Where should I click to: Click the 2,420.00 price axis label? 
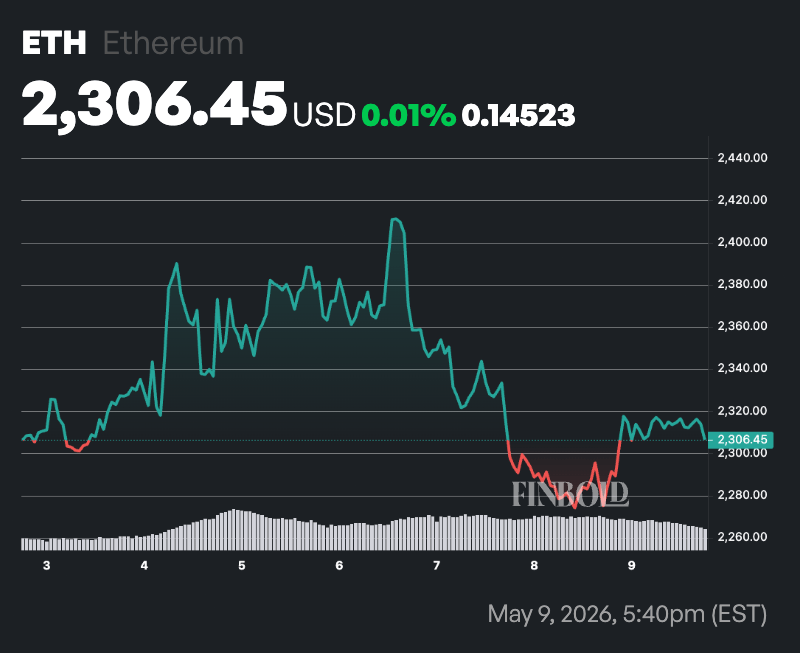pyautogui.click(x=742, y=200)
